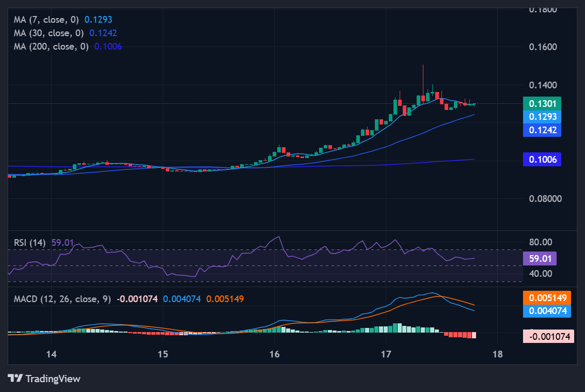585x392 pixels.
Task: Click the purple 59.01 RSI value tag
Action: click(540, 258)
